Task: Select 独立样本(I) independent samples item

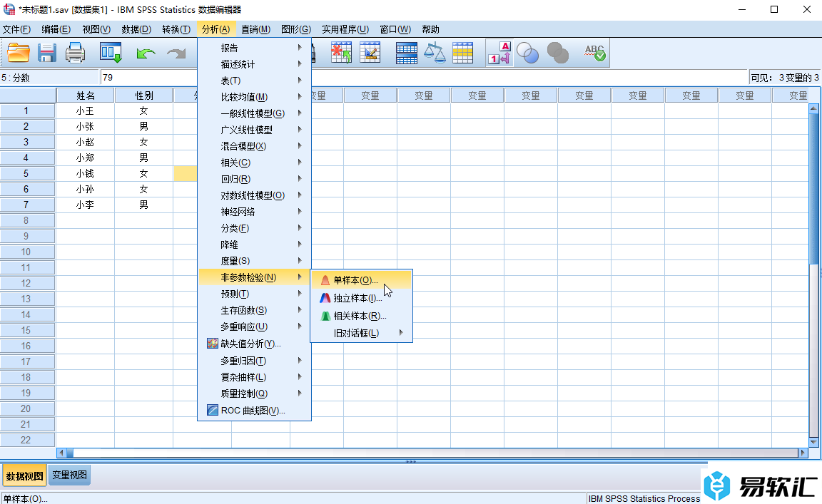Action: 361,298
